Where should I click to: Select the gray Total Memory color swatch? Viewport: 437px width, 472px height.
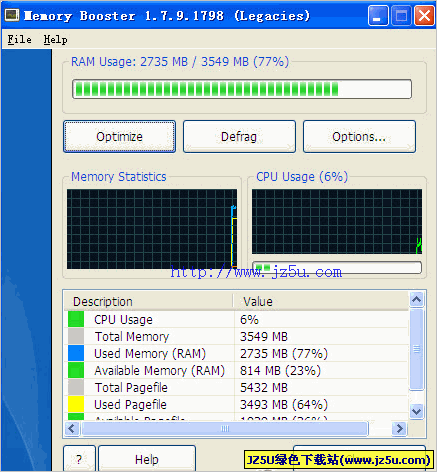76,336
